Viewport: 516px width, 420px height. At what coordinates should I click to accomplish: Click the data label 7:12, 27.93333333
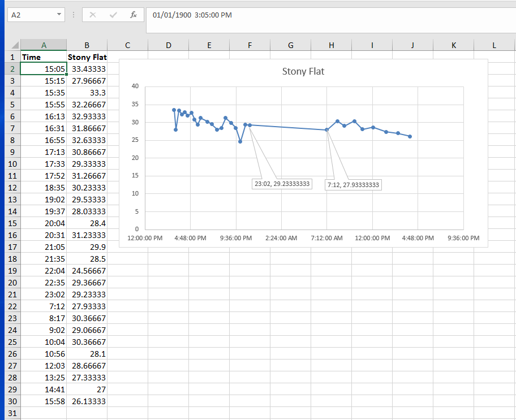tap(353, 185)
